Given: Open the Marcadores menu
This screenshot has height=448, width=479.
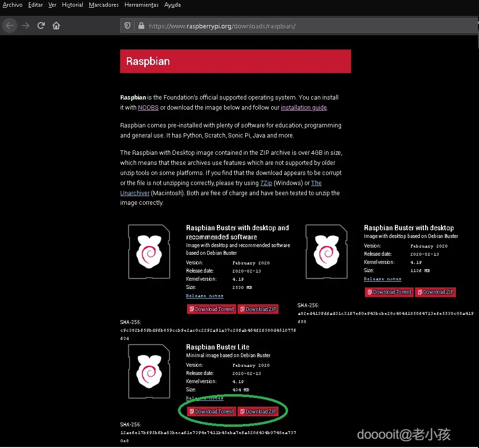Looking at the screenshot, I should (104, 5).
